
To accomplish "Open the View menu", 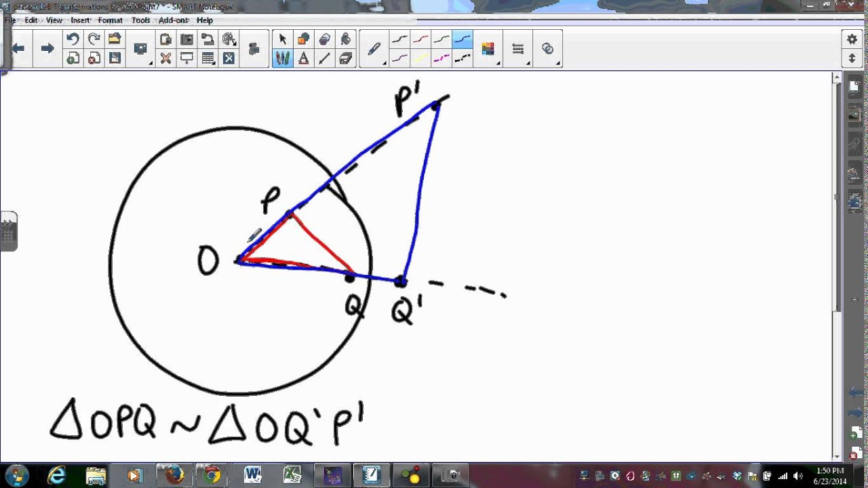I will click(54, 20).
